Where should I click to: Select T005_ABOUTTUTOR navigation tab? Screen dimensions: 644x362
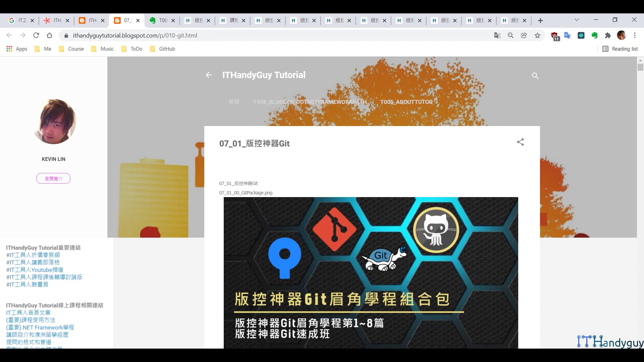(x=406, y=102)
